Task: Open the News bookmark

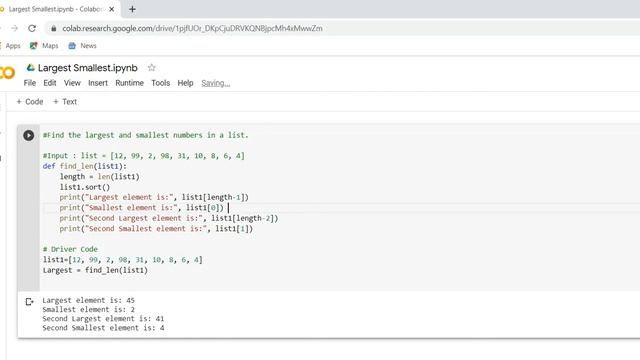Action: pyautogui.click(x=82, y=46)
